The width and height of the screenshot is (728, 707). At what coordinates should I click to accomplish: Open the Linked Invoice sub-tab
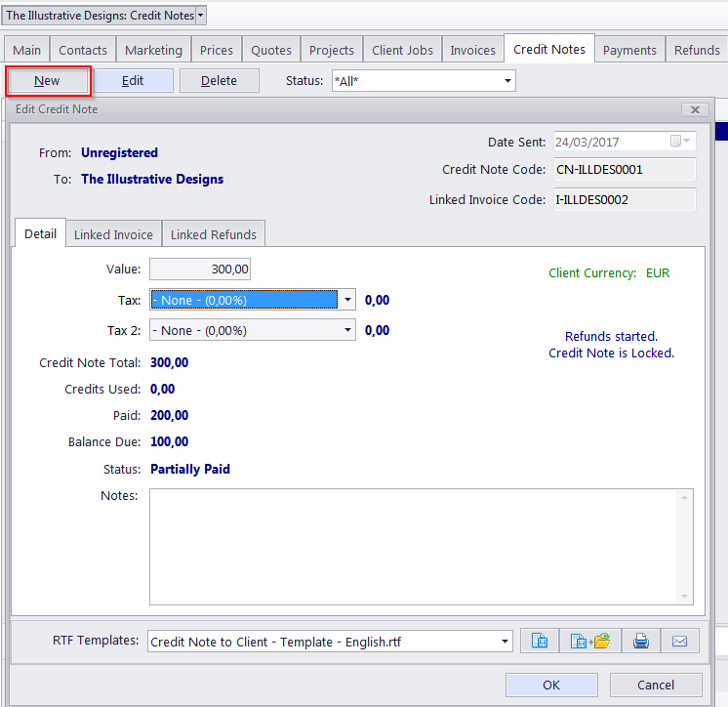click(x=113, y=234)
